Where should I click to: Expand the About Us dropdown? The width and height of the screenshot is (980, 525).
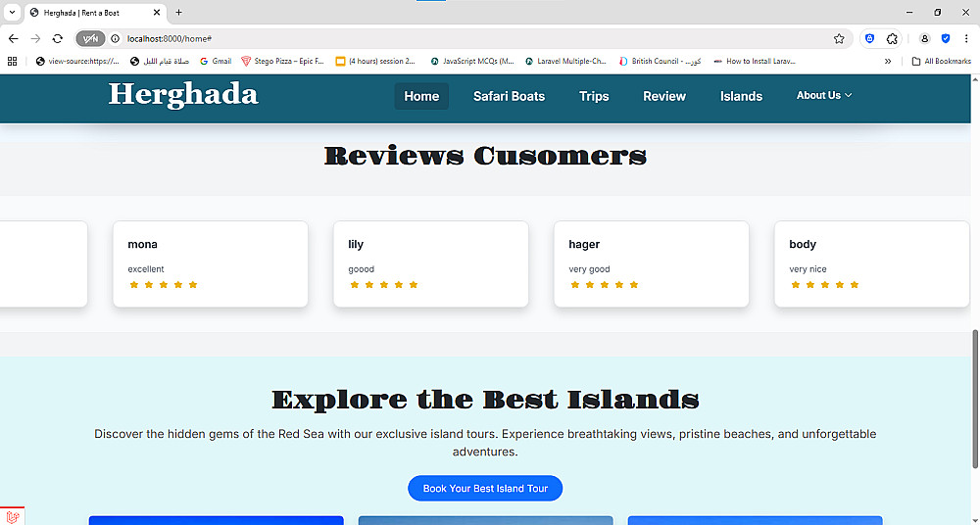coord(824,95)
